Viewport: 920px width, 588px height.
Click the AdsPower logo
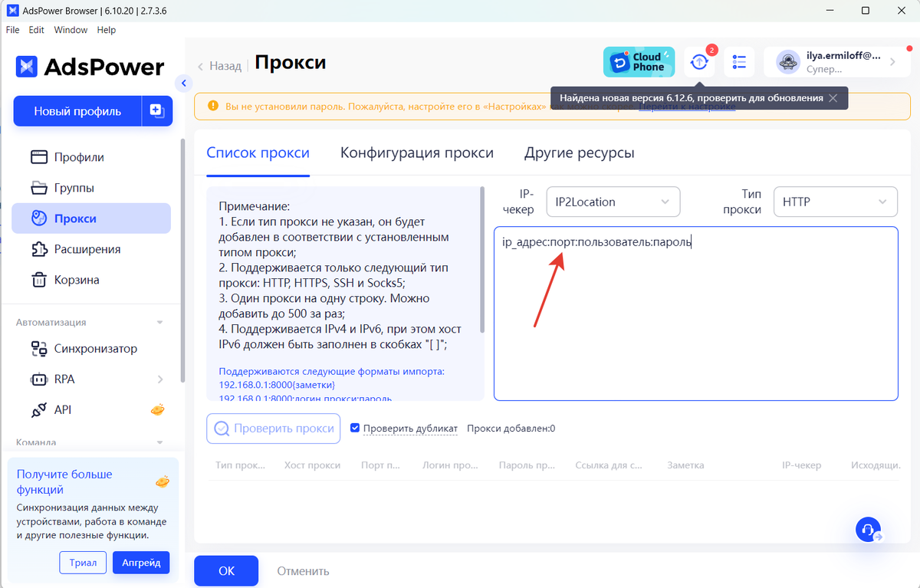90,67
